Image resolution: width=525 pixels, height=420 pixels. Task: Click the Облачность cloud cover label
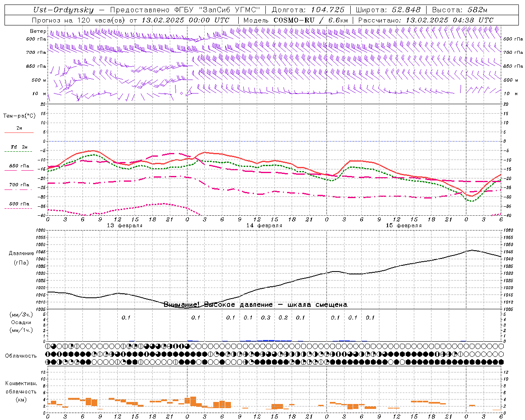click(x=21, y=356)
